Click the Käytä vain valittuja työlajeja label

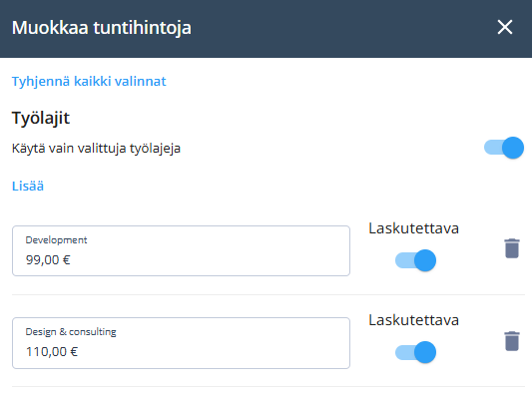click(x=96, y=149)
